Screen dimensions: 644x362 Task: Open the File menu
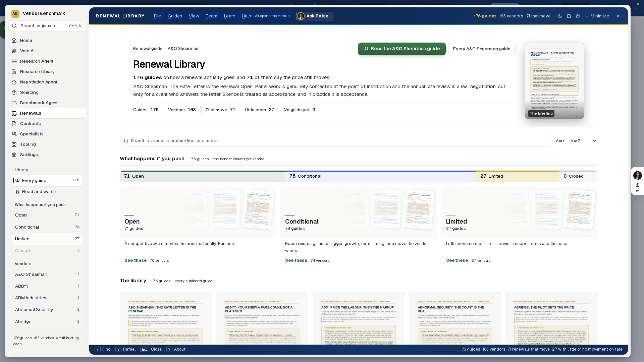[x=157, y=16]
